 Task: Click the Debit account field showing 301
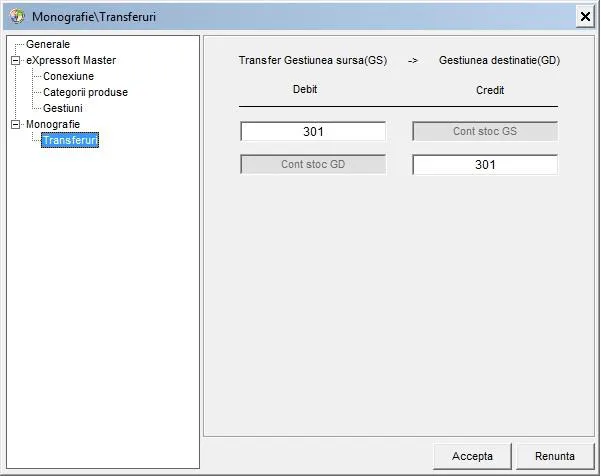[x=313, y=131]
